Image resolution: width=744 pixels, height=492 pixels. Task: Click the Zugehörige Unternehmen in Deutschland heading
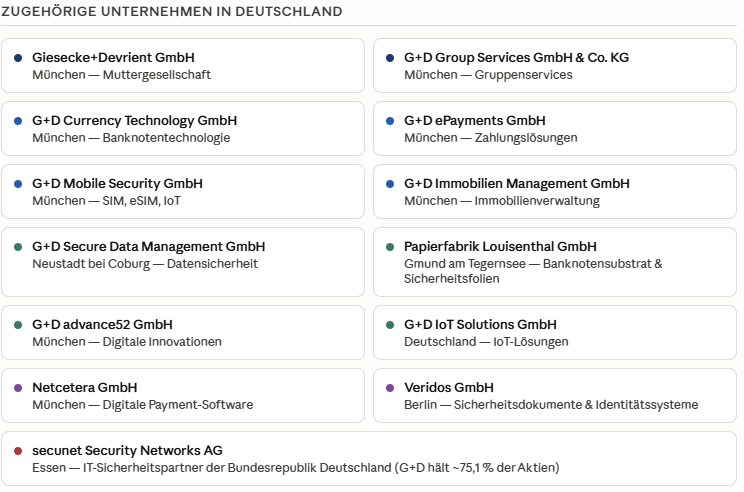point(171,11)
